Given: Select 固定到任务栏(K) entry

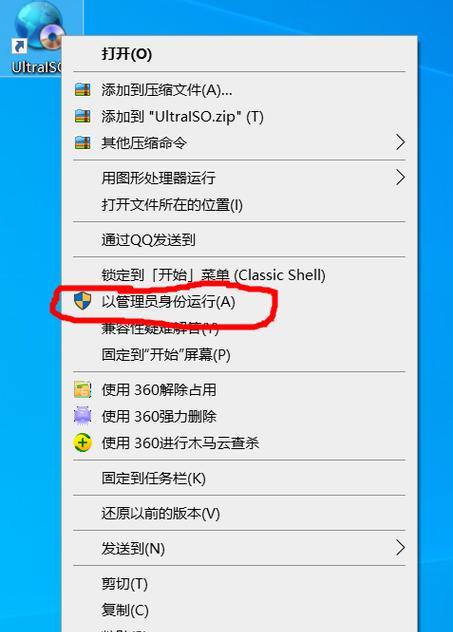Looking at the screenshot, I should (239, 478).
